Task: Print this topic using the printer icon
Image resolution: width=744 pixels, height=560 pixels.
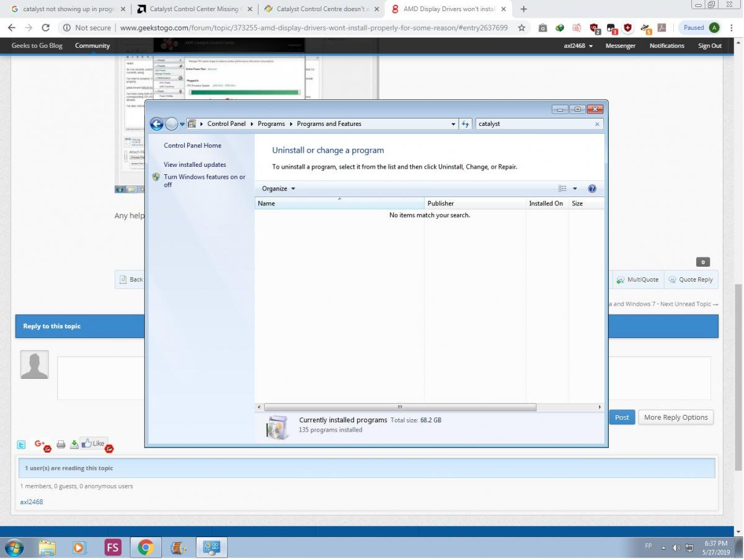Action: [x=61, y=445]
